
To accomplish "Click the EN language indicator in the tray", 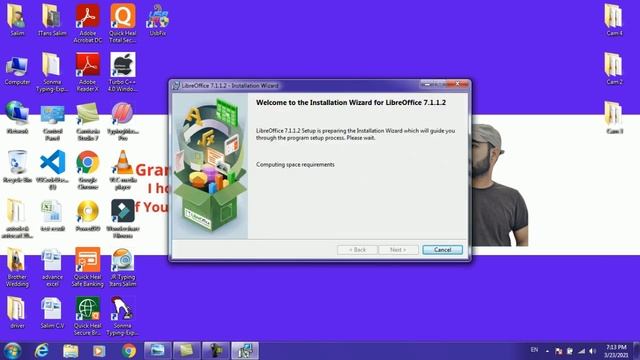I will (x=534, y=350).
